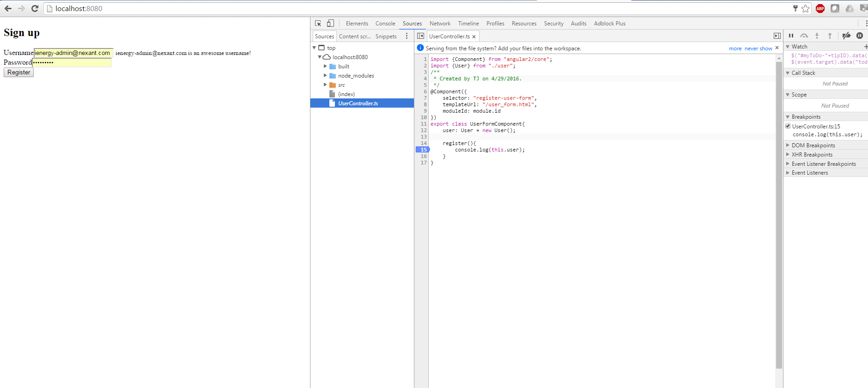The width and height of the screenshot is (868, 388).
Task: Toggle pause on exceptions
Action: click(x=860, y=36)
